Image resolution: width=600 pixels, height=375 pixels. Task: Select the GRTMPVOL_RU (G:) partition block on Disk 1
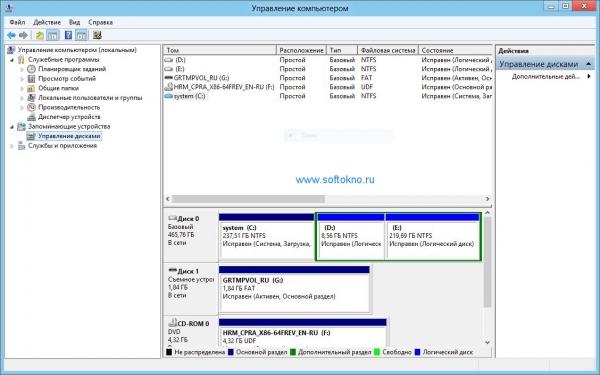tap(294, 289)
